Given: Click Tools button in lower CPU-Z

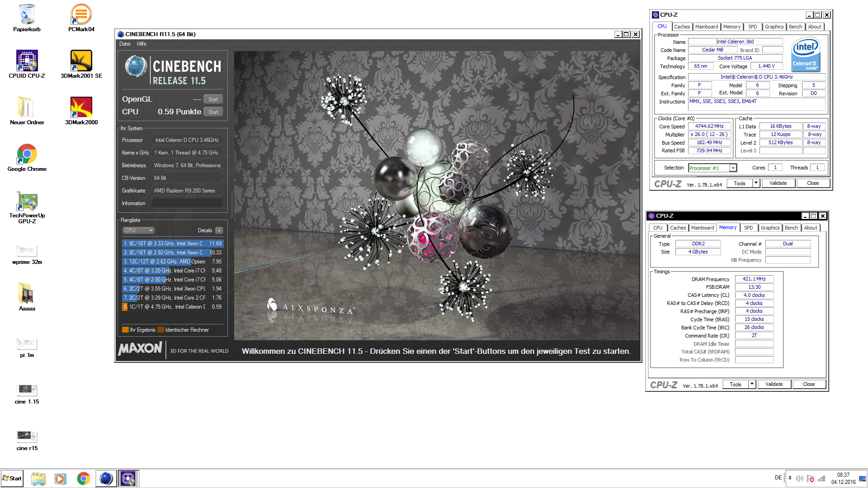Looking at the screenshot, I should [736, 385].
